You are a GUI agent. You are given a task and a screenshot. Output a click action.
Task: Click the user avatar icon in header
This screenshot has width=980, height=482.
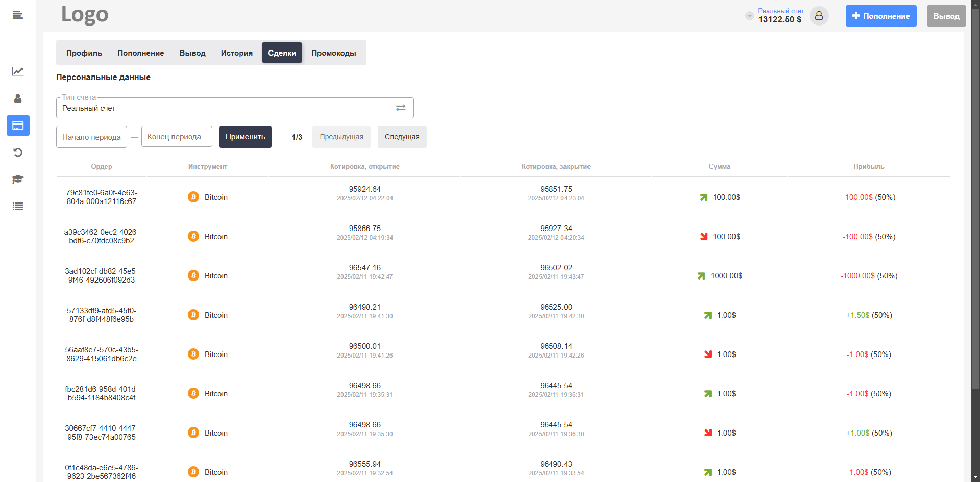coord(819,16)
